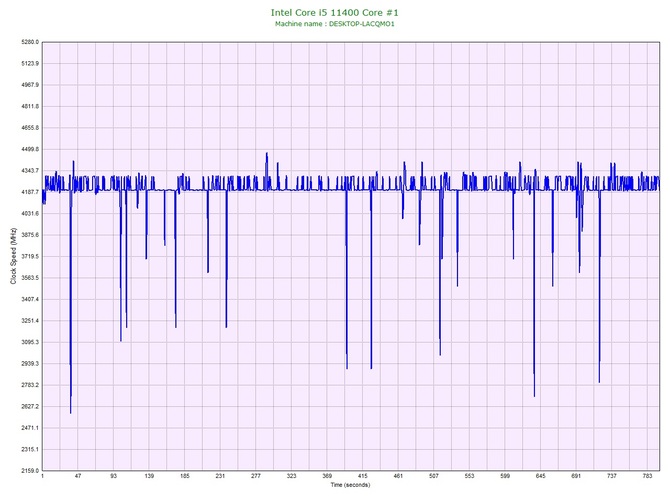Click the x-axis tick label 369

pyautogui.click(x=327, y=476)
